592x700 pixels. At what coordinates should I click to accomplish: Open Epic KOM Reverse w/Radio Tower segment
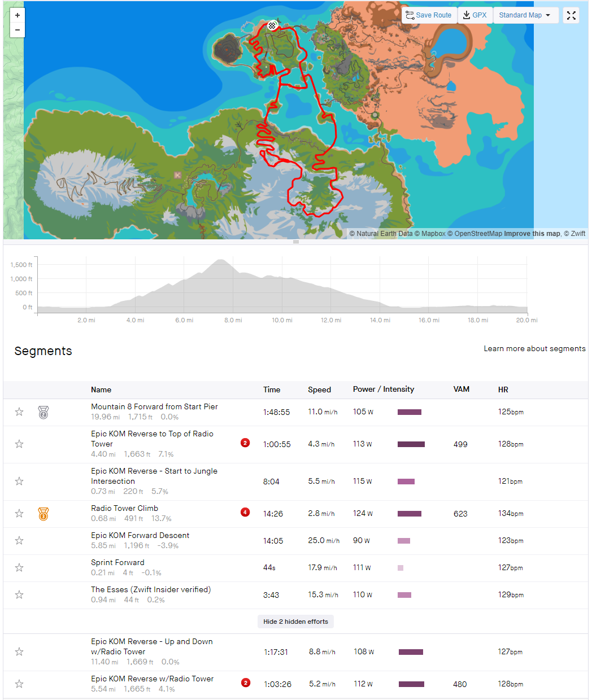click(x=152, y=679)
